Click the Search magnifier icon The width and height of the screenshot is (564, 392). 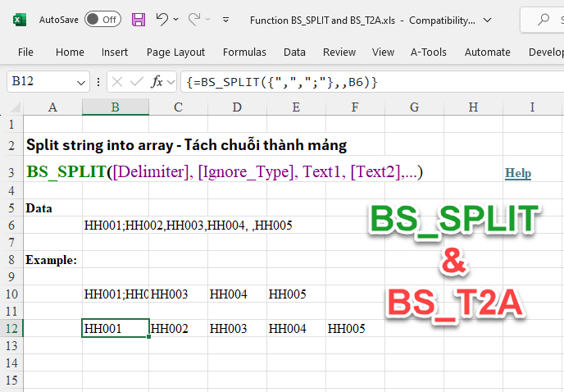click(x=544, y=20)
